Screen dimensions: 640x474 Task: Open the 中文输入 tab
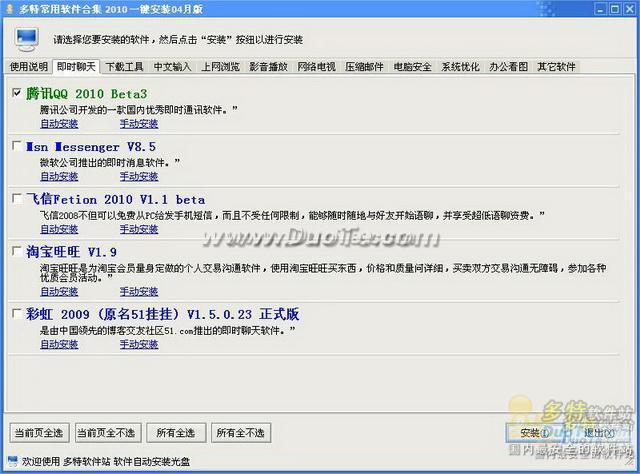coord(172,67)
